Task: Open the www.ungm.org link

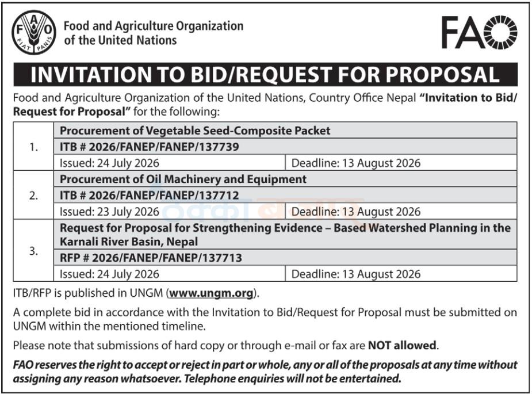Action: coord(212,293)
